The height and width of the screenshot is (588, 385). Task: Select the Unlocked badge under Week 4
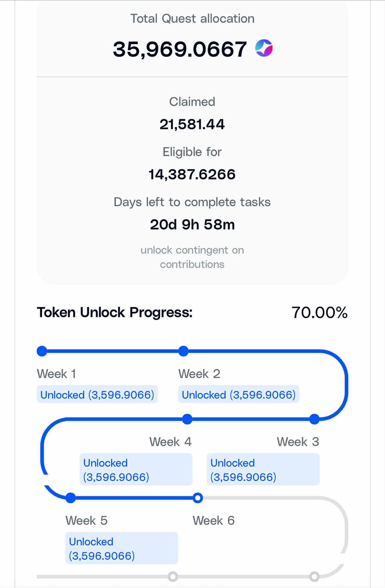[136, 469]
